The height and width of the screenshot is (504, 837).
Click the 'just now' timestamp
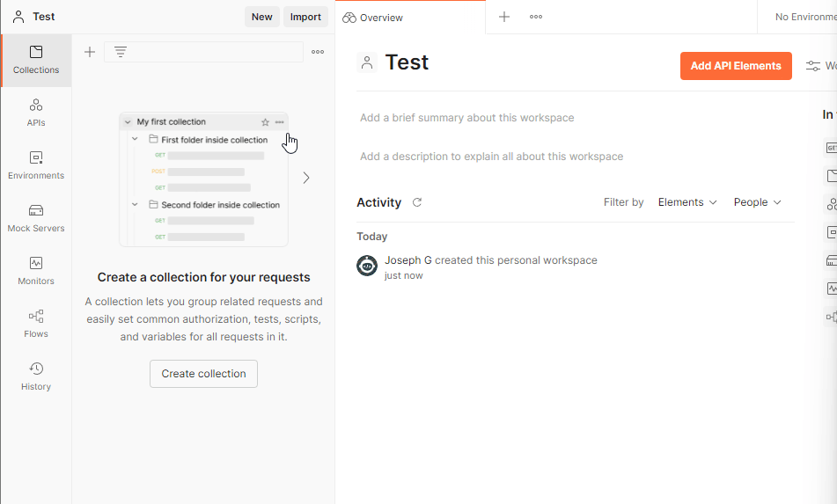coord(404,275)
